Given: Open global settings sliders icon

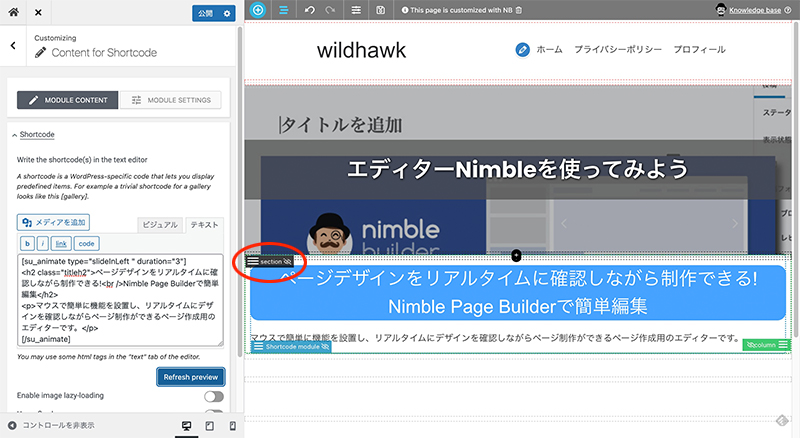Looking at the screenshot, I should point(357,10).
